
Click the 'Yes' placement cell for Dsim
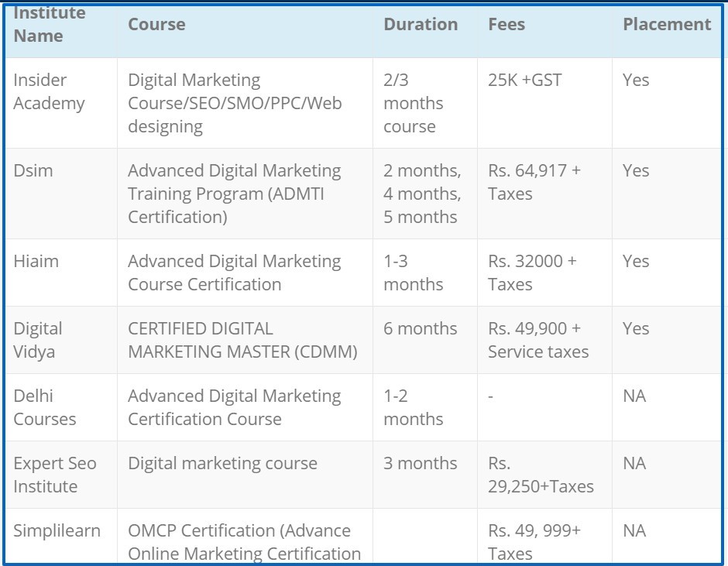(667, 194)
